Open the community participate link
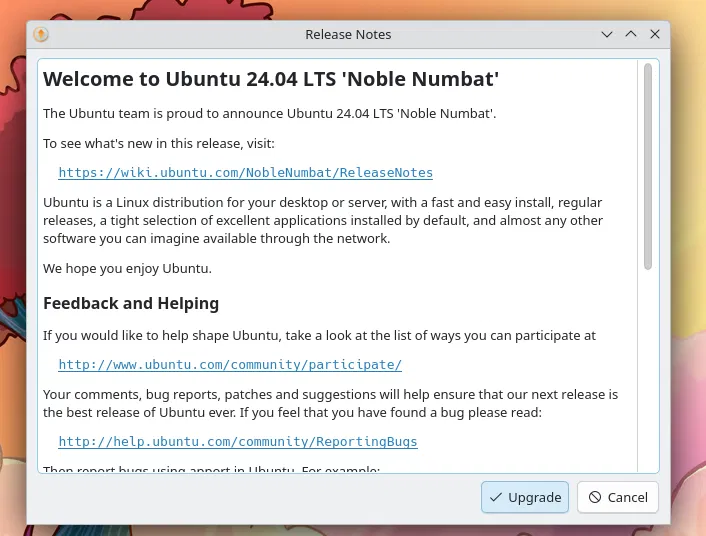The image size is (706, 536). point(230,364)
